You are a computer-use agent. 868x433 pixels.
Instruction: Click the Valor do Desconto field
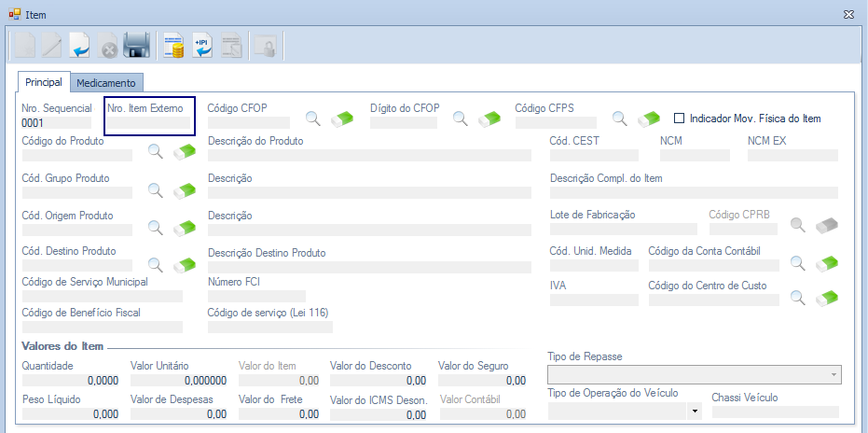tap(379, 381)
